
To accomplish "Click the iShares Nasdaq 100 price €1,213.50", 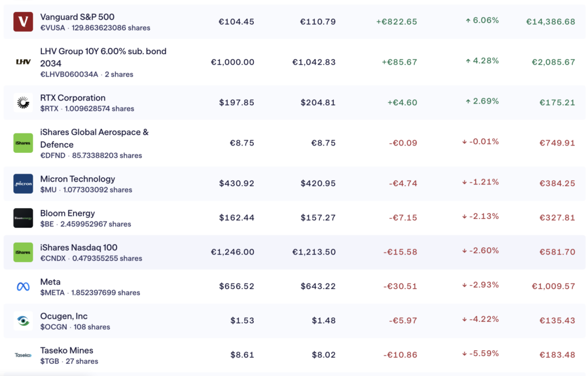I will tap(314, 252).
